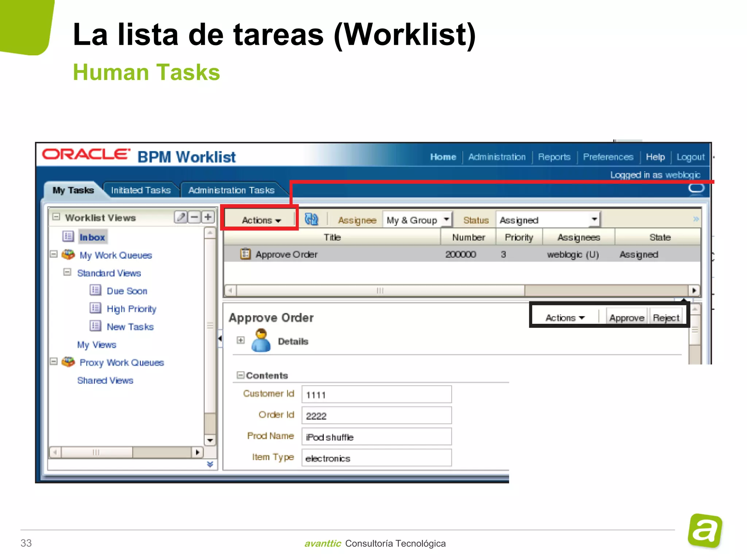
Task: Collapse the Standard Views tree node
Action: tap(67, 272)
